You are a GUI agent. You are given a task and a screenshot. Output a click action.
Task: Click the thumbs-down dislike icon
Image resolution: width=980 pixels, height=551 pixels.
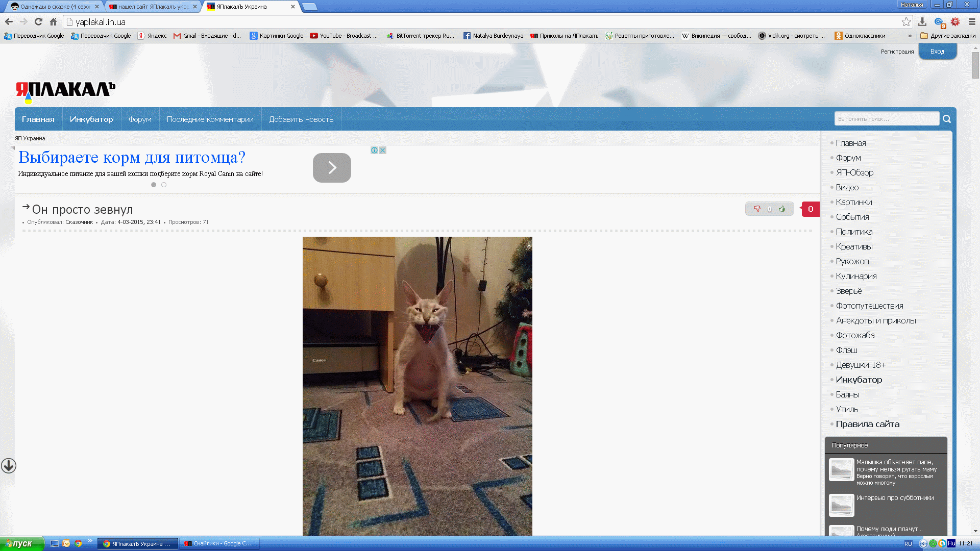point(757,209)
